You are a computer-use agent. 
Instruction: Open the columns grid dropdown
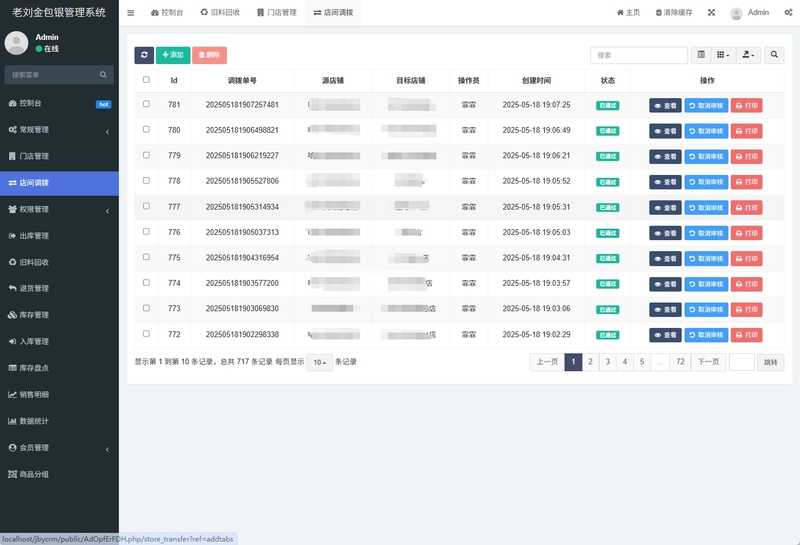coord(723,55)
